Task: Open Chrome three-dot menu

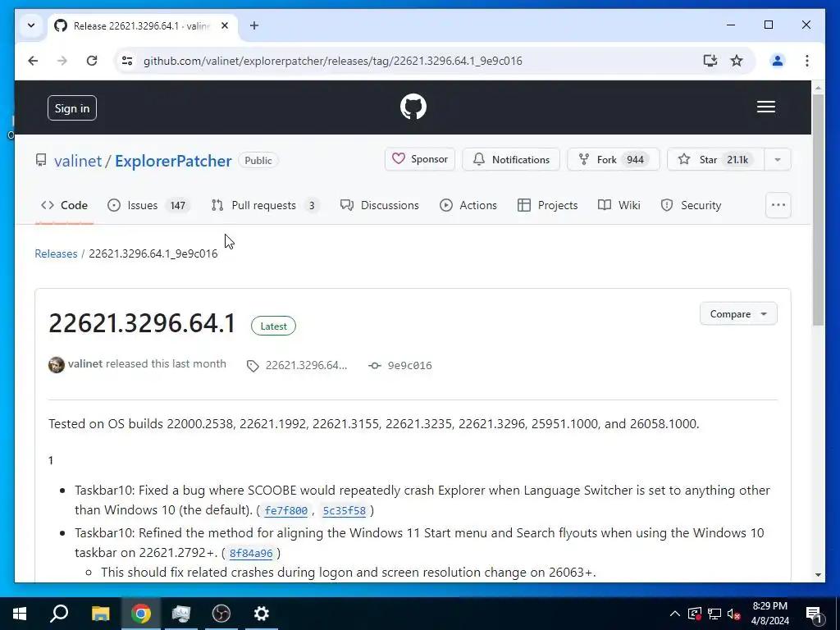Action: (807, 61)
